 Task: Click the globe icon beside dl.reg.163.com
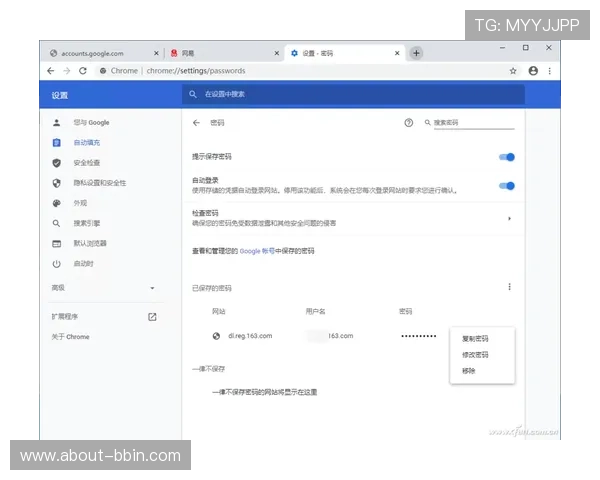(216, 336)
